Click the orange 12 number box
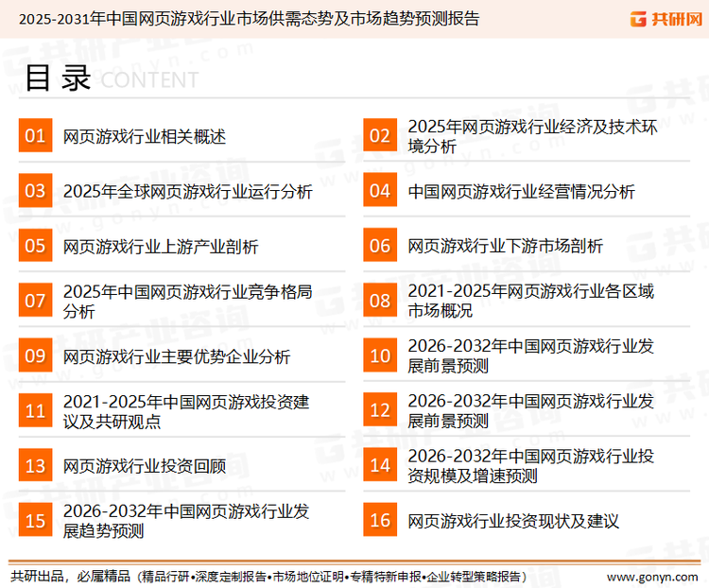Screen dimensions: 709x588 point(380,409)
